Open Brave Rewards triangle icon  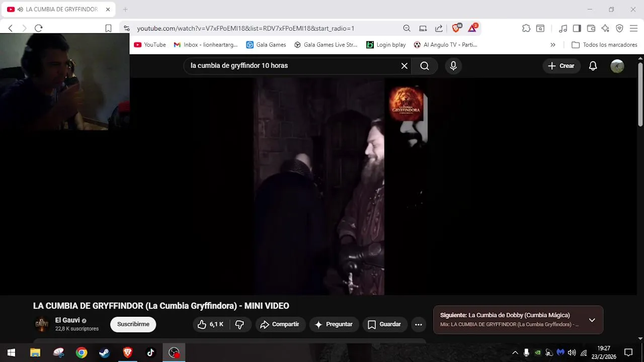click(472, 28)
